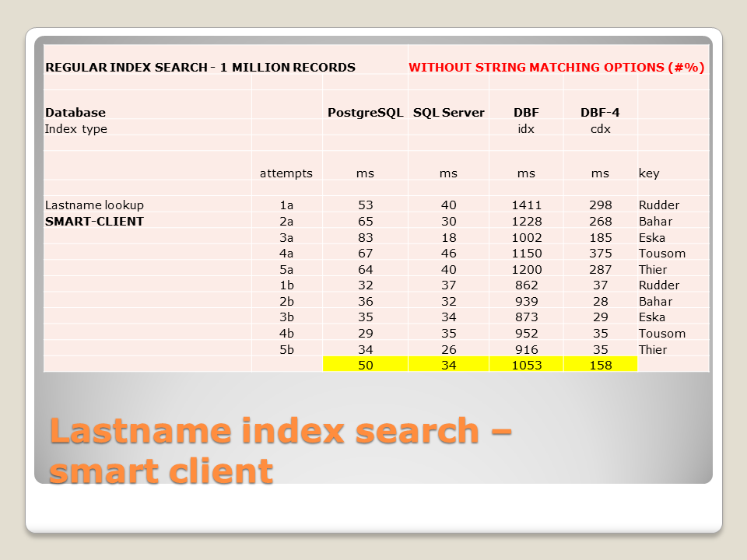
Task: Select DBF value '1228' in row 2a
Action: (x=527, y=222)
